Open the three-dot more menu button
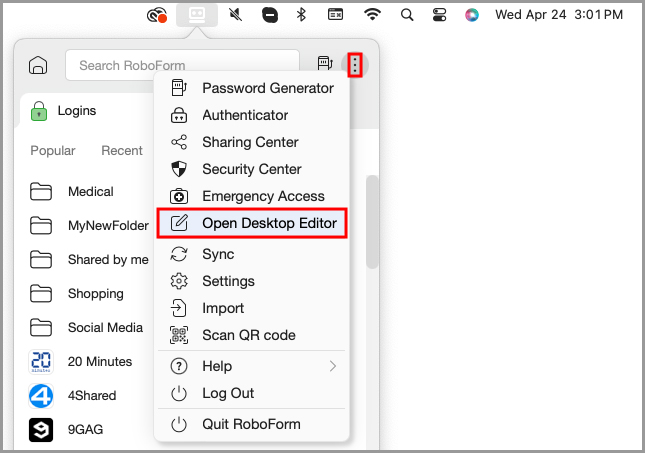 355,65
